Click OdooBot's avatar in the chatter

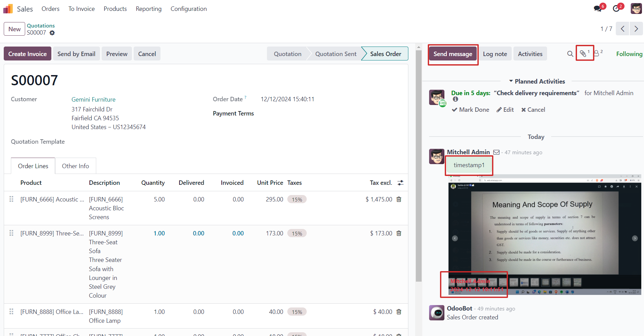pos(437,313)
